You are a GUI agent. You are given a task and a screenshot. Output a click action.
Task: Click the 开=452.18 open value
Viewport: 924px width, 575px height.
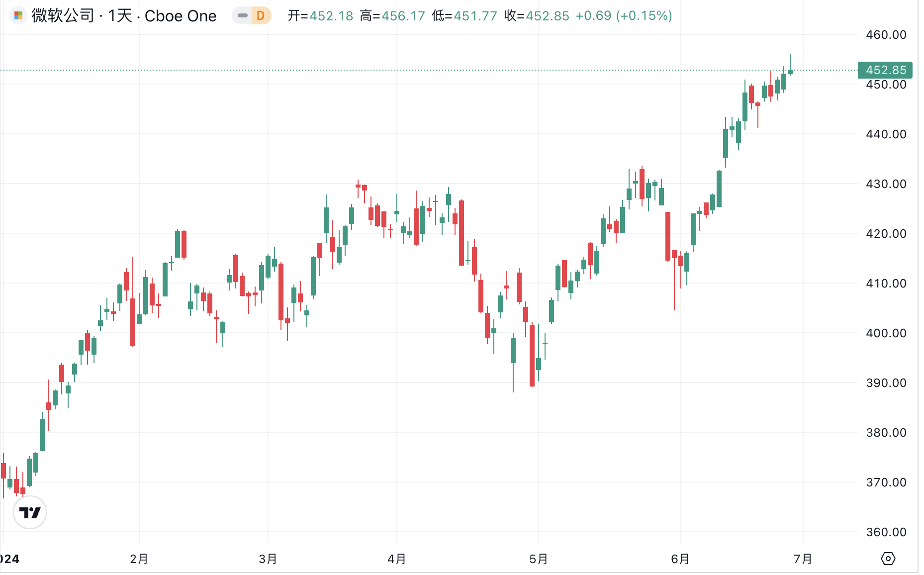320,16
